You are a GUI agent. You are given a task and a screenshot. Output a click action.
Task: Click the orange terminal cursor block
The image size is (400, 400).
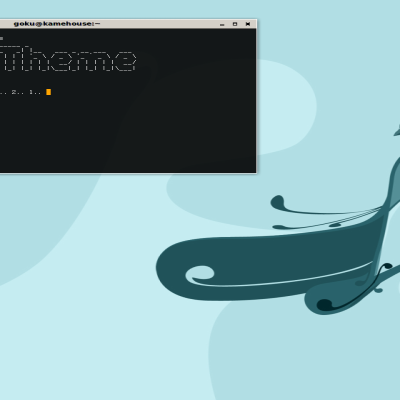pyautogui.click(x=49, y=92)
